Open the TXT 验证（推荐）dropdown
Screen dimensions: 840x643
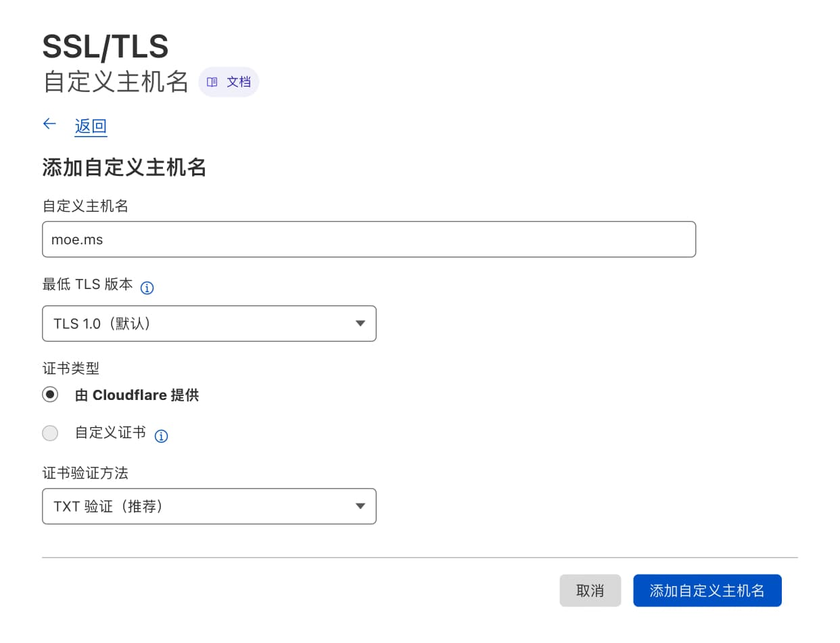click(209, 506)
